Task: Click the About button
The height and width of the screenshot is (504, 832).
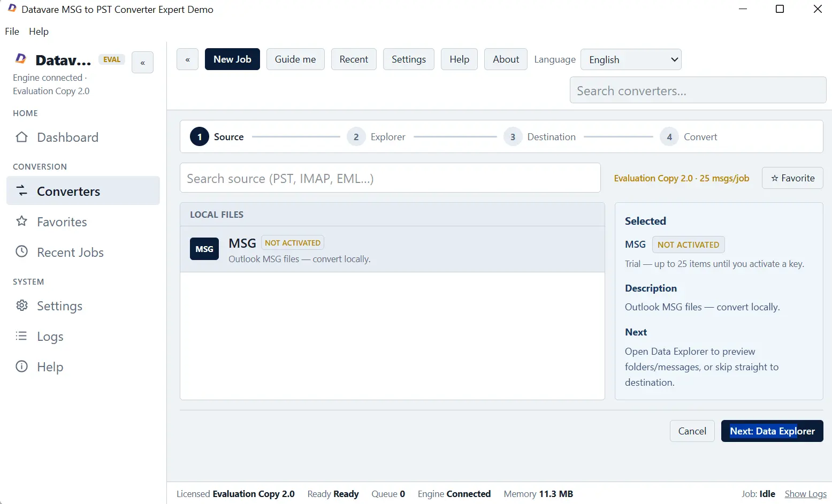Action: 506,59
